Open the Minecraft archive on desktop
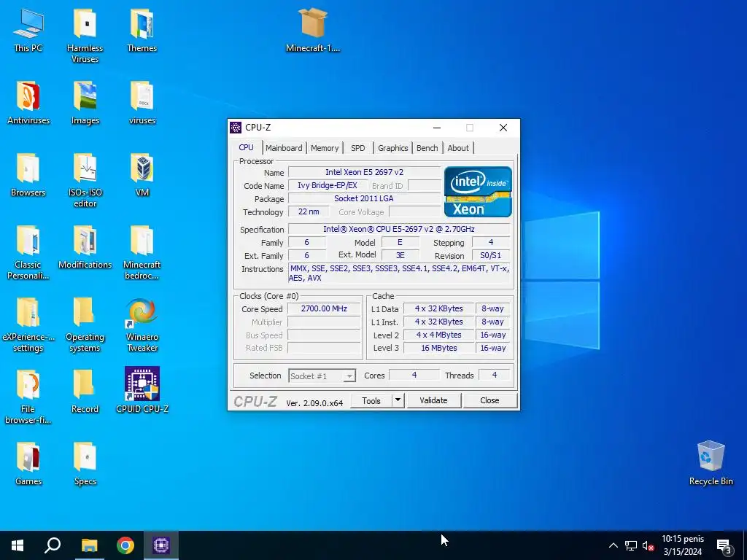Viewport: 747px width, 560px height. point(313,24)
